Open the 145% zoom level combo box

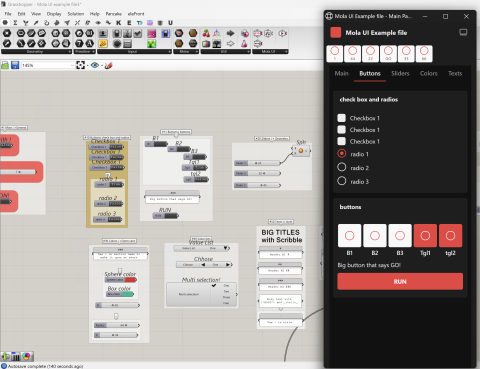47,65
